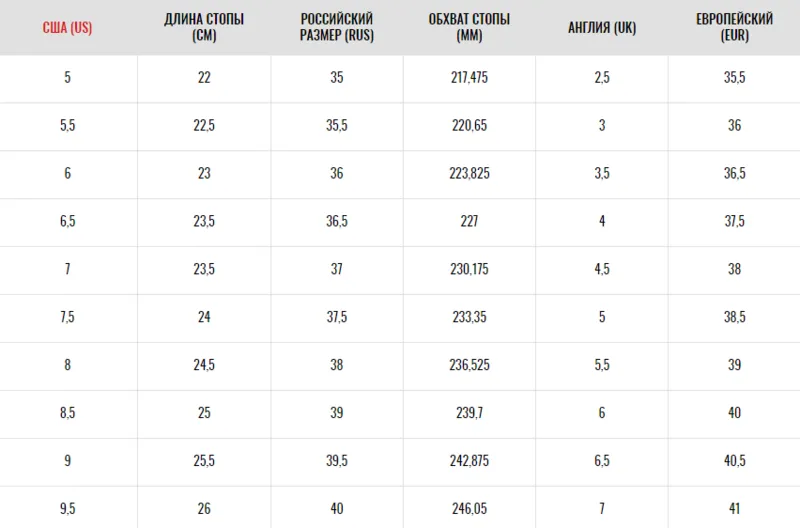The image size is (800, 528).
Task: Select foot girth value 236,525
Action: coord(469,365)
